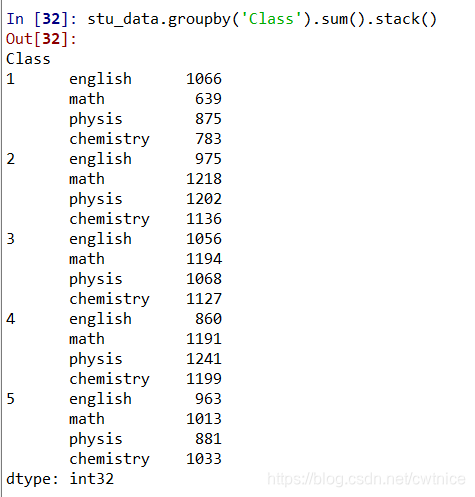Click the chemistry label in class 4
Viewport: 475px width, 497px height.
pyautogui.click(x=109, y=380)
